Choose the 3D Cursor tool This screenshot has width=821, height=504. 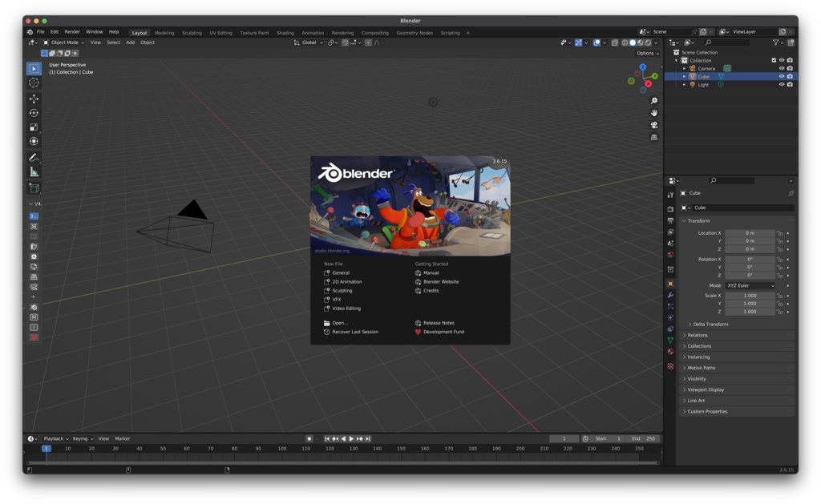coord(34,83)
